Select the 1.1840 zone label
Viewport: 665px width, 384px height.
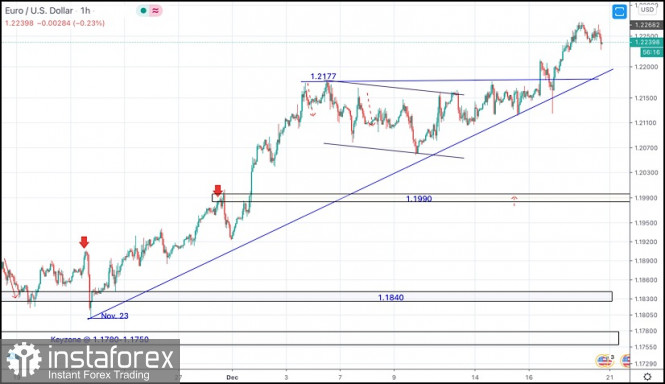click(x=391, y=297)
